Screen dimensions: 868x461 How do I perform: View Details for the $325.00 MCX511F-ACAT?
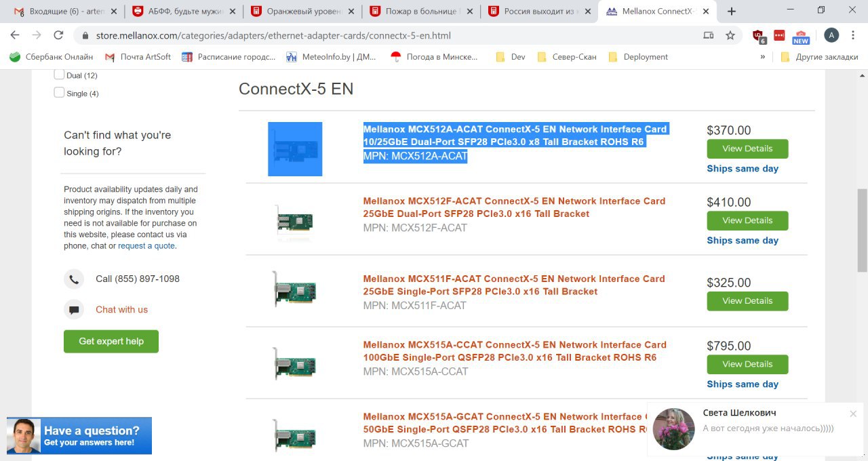point(747,301)
